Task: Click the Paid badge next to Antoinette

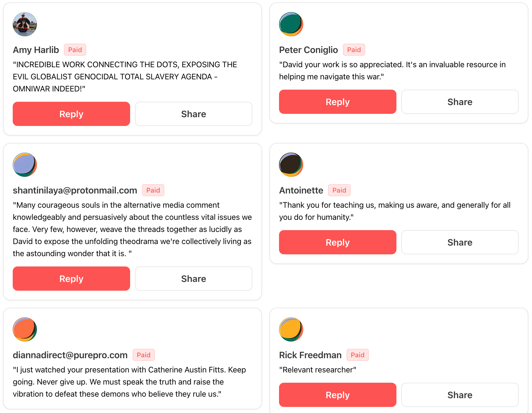Action: click(339, 190)
